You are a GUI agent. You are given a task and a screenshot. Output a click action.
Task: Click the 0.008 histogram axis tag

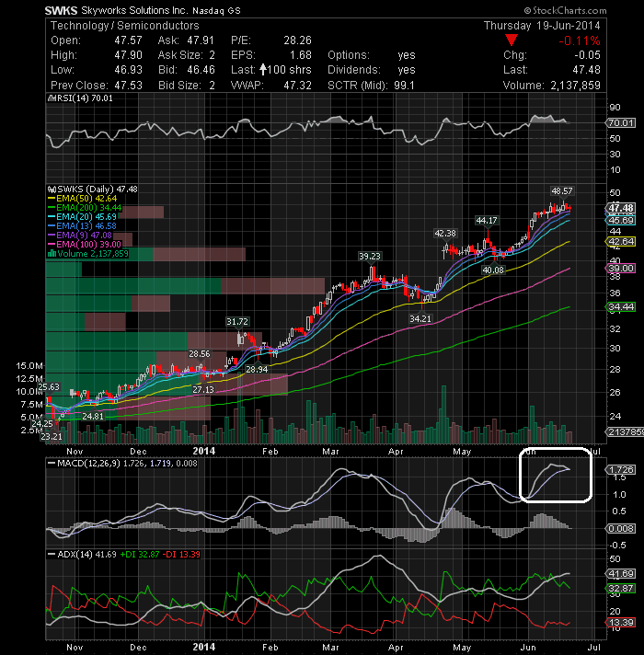click(621, 528)
